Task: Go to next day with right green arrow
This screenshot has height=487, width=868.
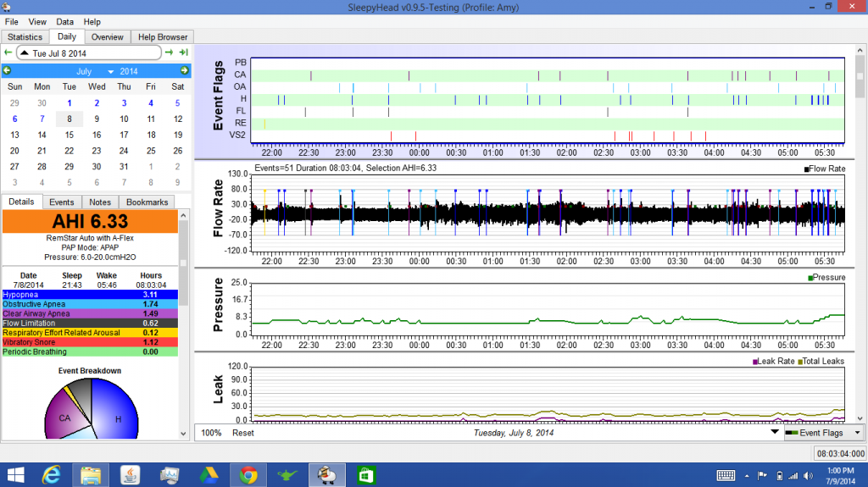Action: [x=170, y=53]
